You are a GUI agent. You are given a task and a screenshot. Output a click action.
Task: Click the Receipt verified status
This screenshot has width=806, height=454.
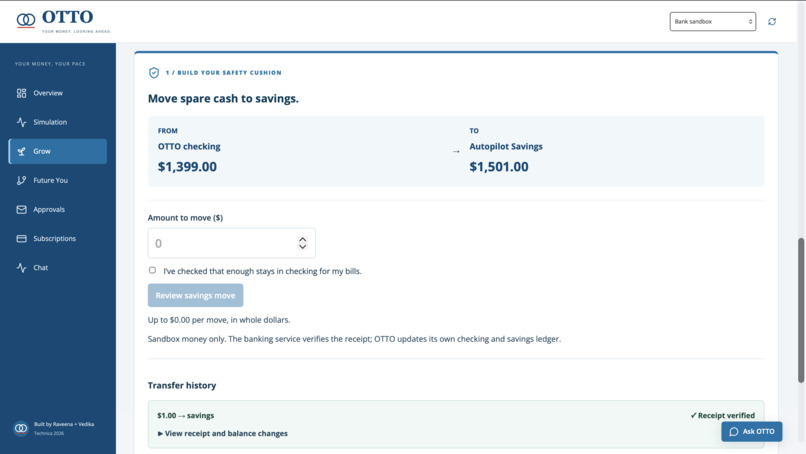[x=722, y=415]
